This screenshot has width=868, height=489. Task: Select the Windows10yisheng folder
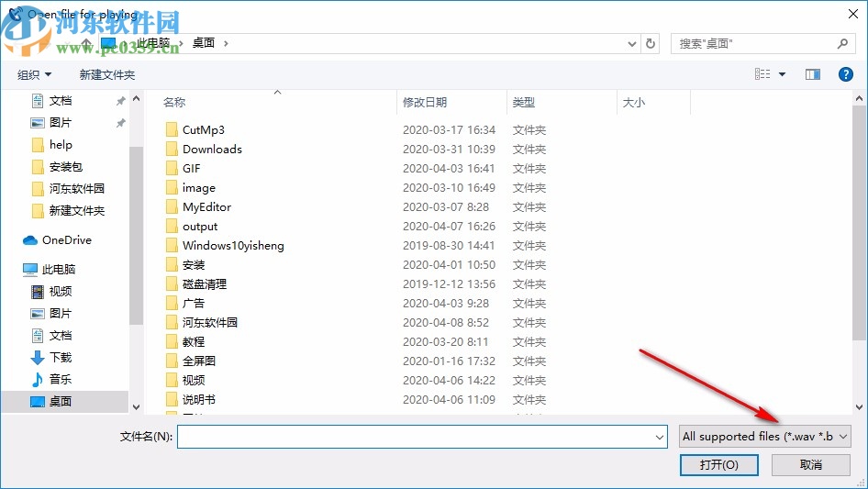233,245
